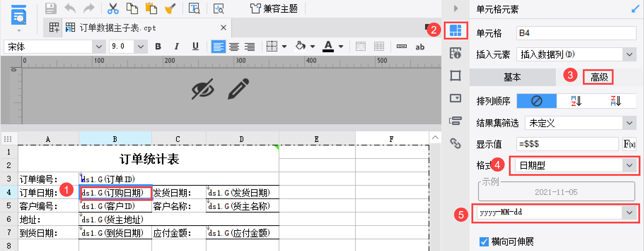Align cell text left
This screenshot has width=644, height=251.
pos(218,47)
